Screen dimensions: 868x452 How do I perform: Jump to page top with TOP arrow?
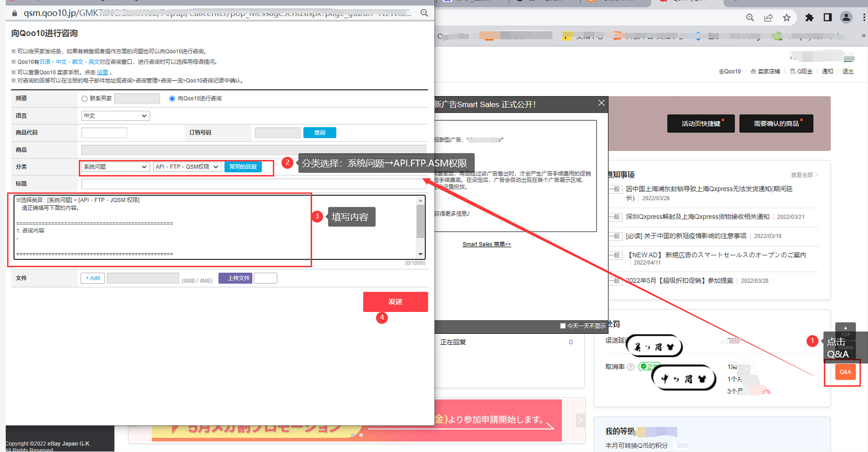pos(845,331)
